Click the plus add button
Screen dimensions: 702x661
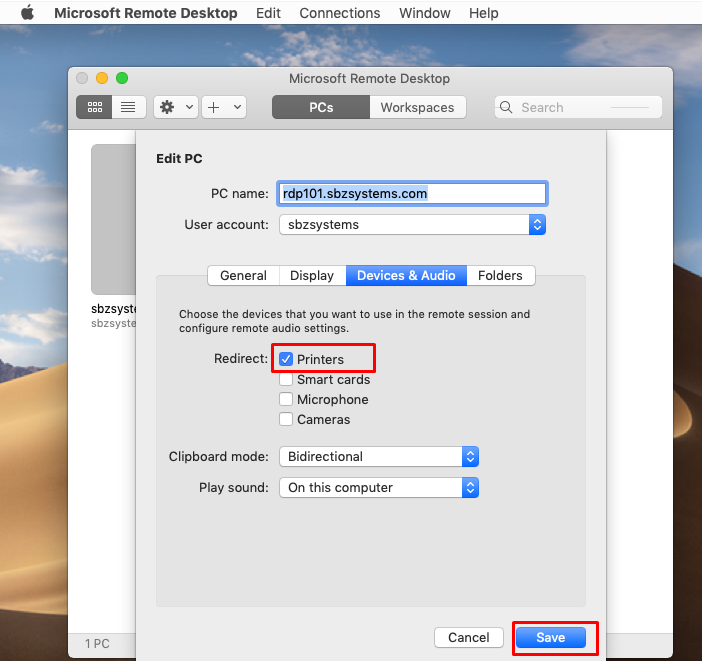(214, 107)
